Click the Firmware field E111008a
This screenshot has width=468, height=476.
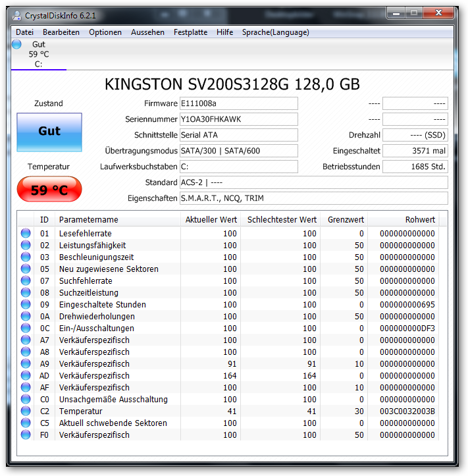coord(238,103)
